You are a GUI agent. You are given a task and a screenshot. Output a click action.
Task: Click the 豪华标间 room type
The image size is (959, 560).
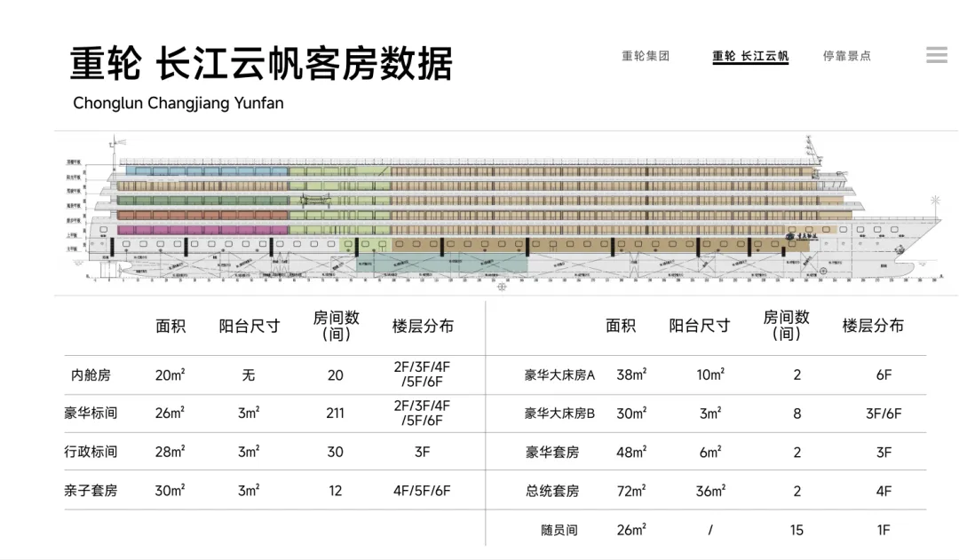pos(91,414)
